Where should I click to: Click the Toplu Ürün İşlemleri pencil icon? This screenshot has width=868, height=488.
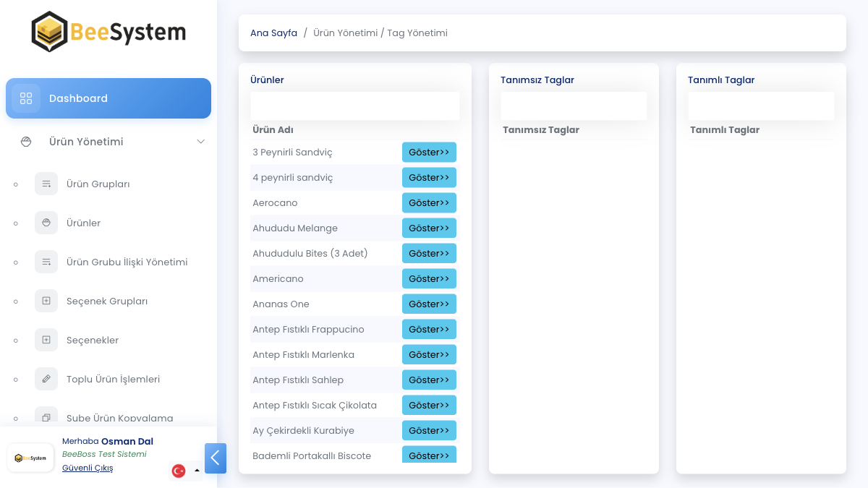46,379
